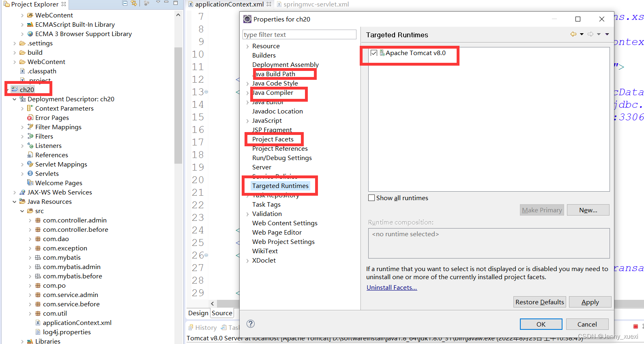The width and height of the screenshot is (644, 344).
Task: Click com.controller.admin package icon
Action: [38, 220]
